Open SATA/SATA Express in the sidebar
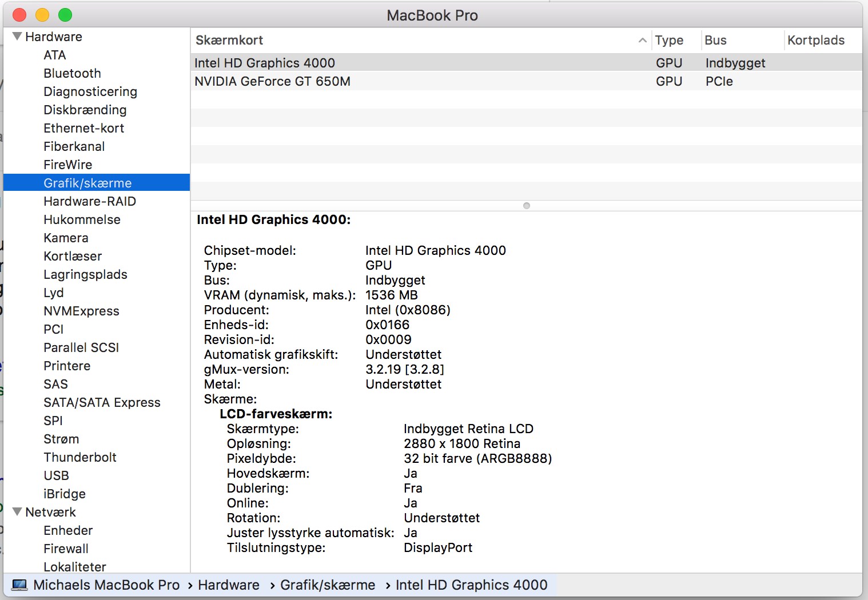This screenshot has height=600, width=868. (x=102, y=402)
